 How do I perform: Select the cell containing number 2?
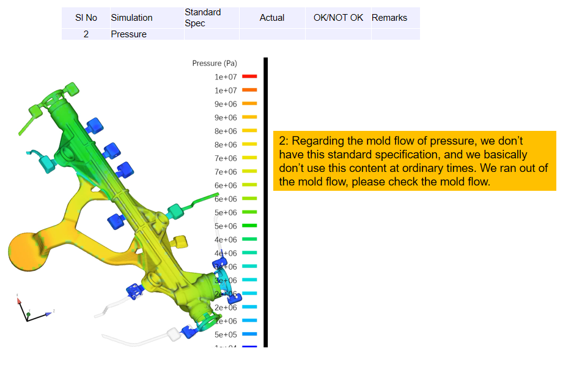[86, 34]
